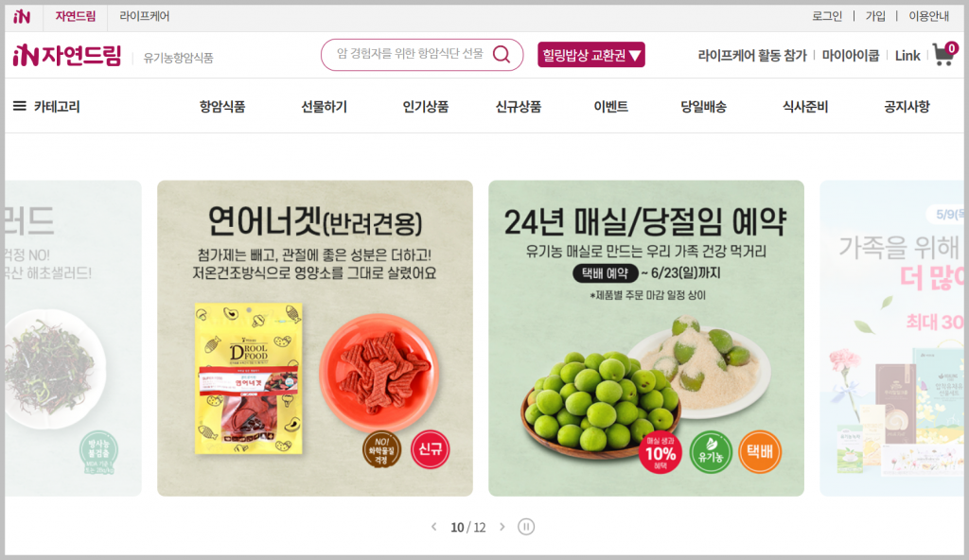Click the search magnifier icon

[x=502, y=55]
